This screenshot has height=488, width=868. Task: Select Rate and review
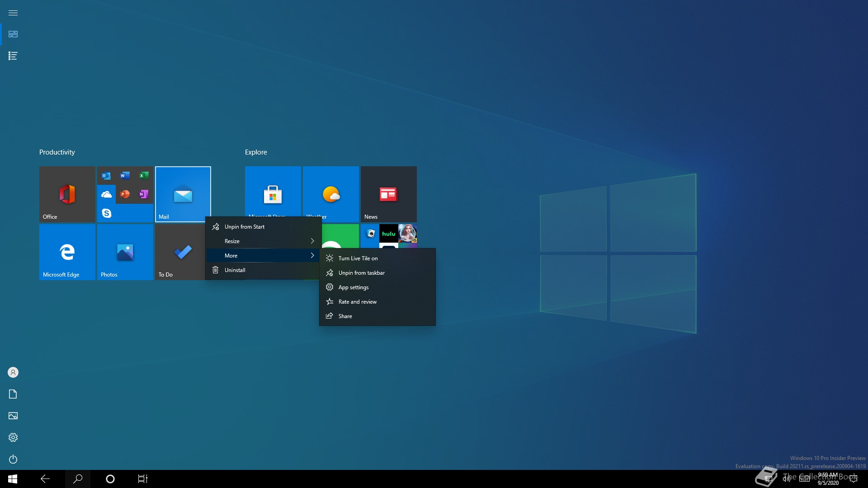[x=377, y=302]
